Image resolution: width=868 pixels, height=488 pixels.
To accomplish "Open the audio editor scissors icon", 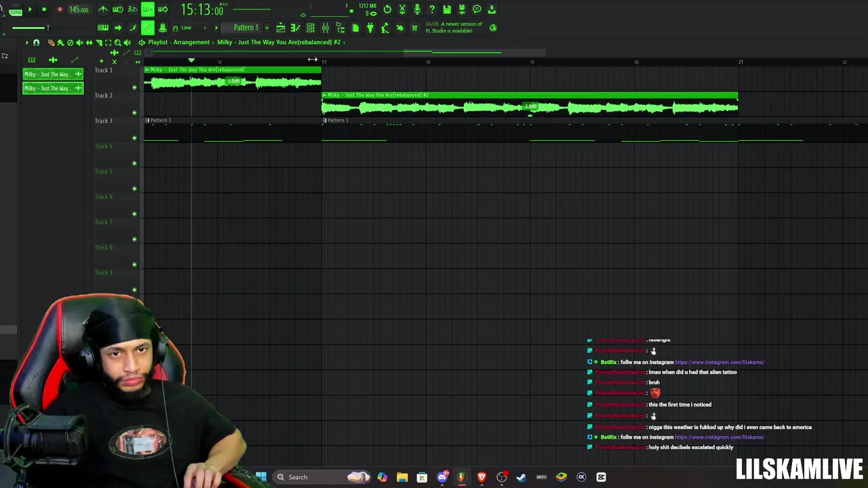I will point(402,9).
